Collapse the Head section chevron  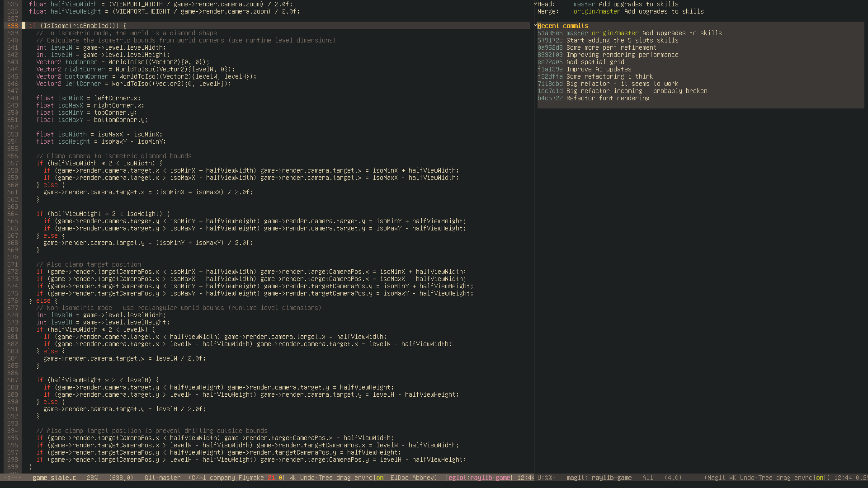[x=536, y=4]
